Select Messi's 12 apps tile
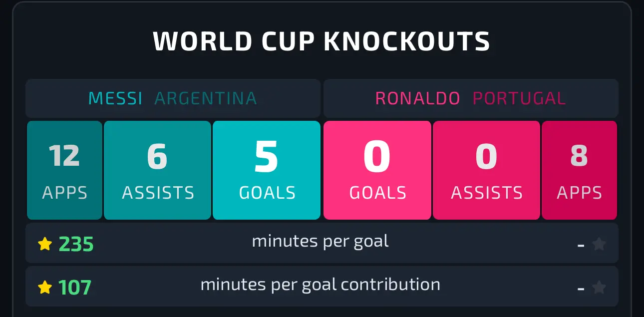This screenshot has height=317, width=644. point(64,170)
